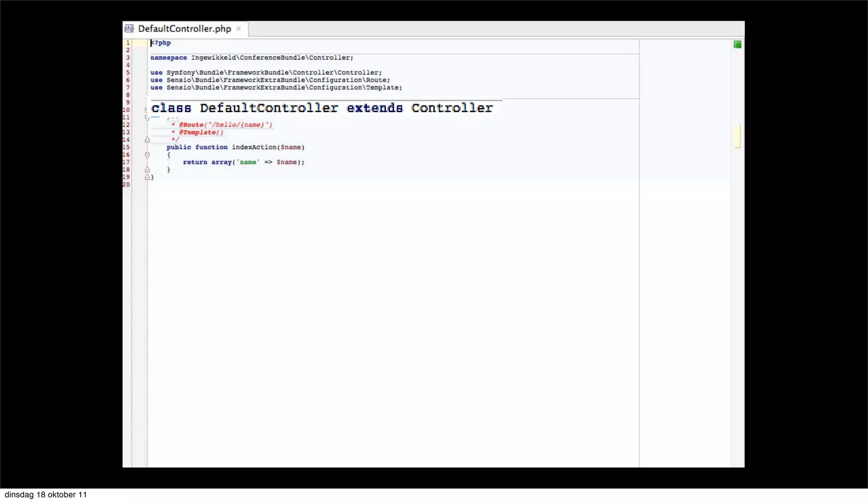Click line number 15 in the gutter

(x=126, y=147)
